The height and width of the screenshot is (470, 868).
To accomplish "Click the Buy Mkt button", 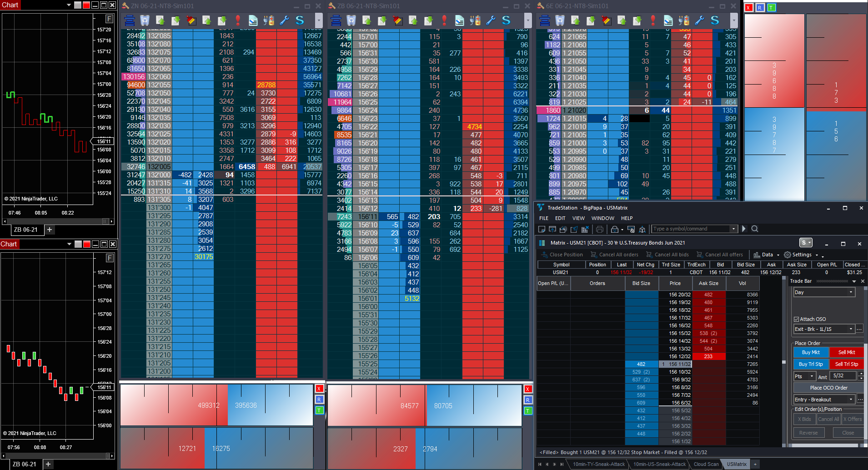I will click(811, 352).
